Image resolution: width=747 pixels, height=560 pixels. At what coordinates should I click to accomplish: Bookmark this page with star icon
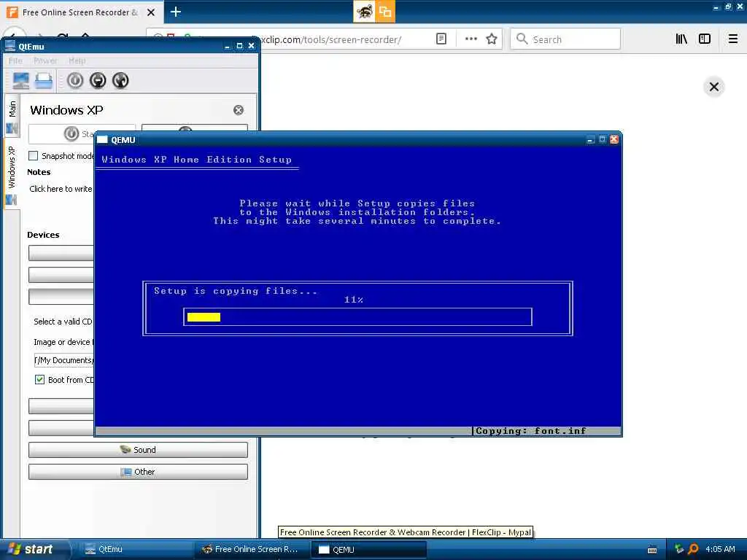492,39
